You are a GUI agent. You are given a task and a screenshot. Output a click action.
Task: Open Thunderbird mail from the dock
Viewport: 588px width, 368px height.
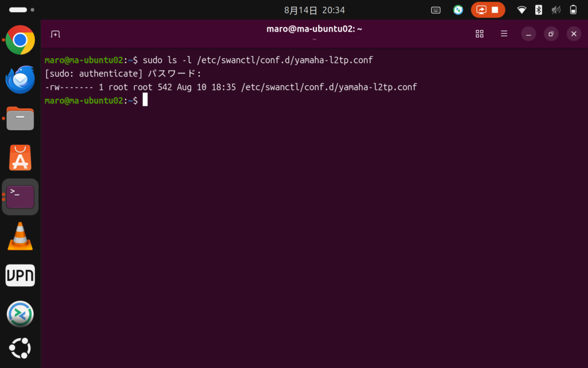point(20,79)
